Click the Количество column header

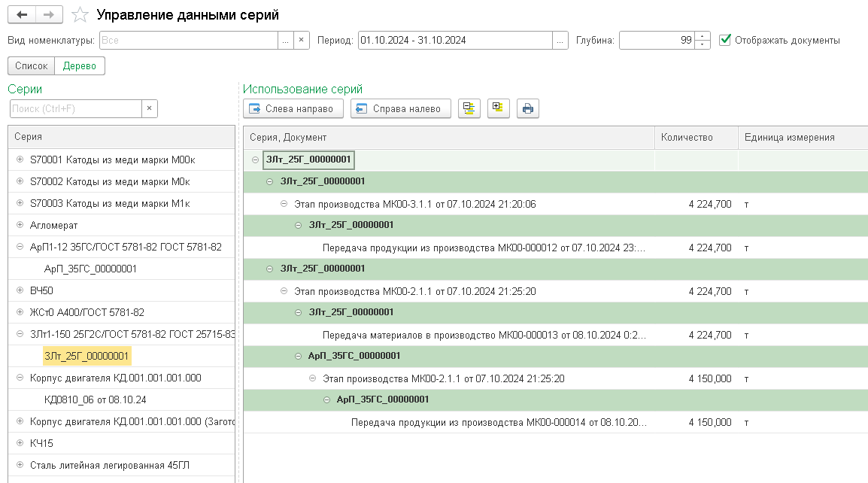(x=697, y=137)
